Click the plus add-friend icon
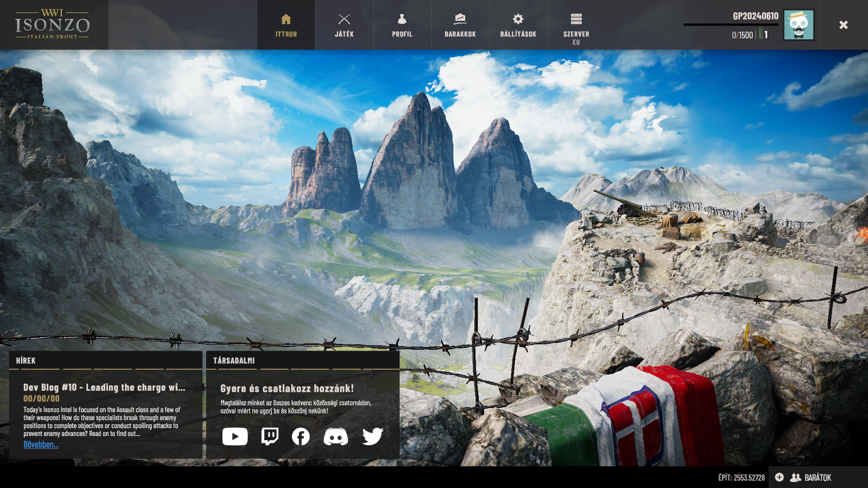 779,477
